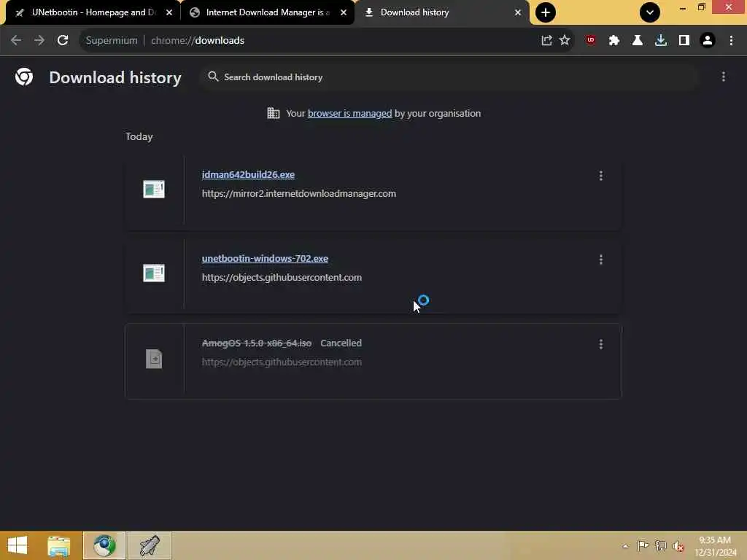Close the Internet Download Manager tab

tap(344, 12)
